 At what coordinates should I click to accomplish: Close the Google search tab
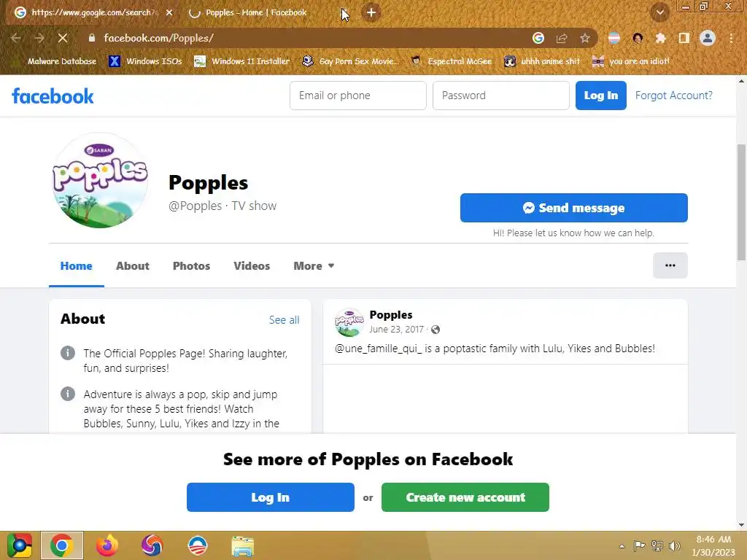click(x=169, y=12)
